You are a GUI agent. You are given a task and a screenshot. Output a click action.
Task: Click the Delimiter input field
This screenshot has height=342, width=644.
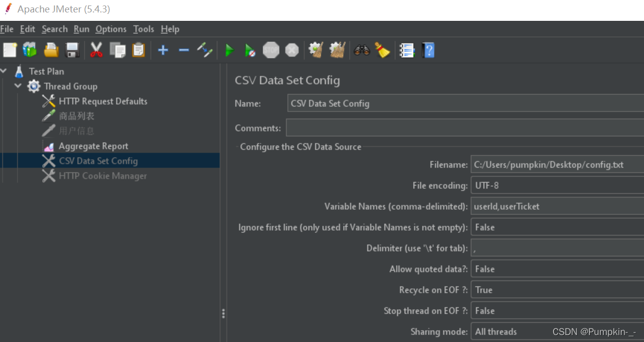pyautogui.click(x=557, y=248)
